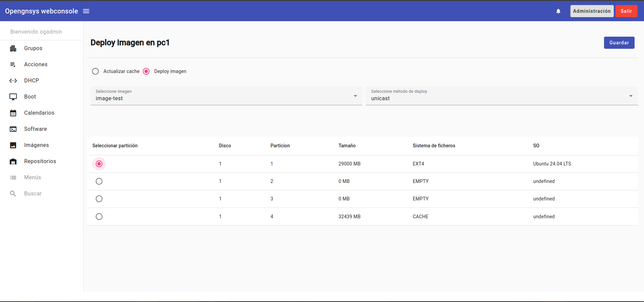This screenshot has width=644, height=302.
Task: Click the Salir logout button
Action: coord(626,11)
